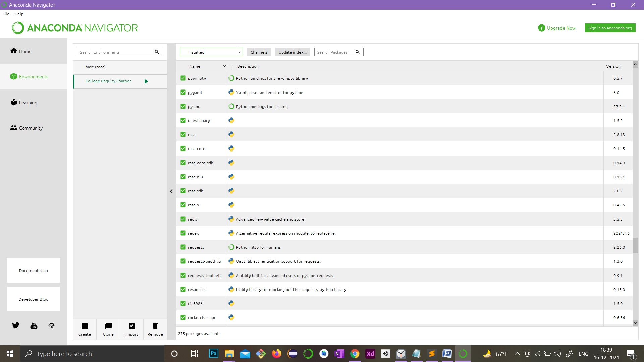Click the Update index button
The image size is (644, 362).
[292, 52]
